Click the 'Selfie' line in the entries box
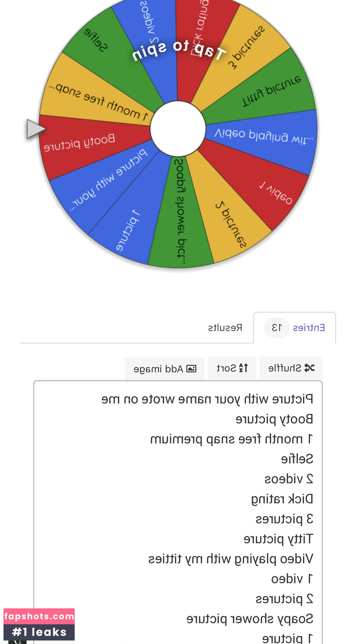356x644 pixels. (x=297, y=459)
